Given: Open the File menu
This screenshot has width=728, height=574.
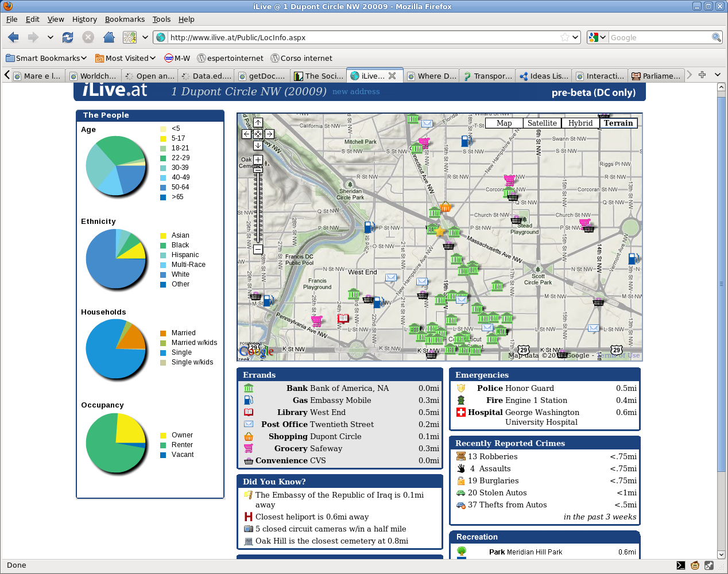Looking at the screenshot, I should (x=11, y=19).
